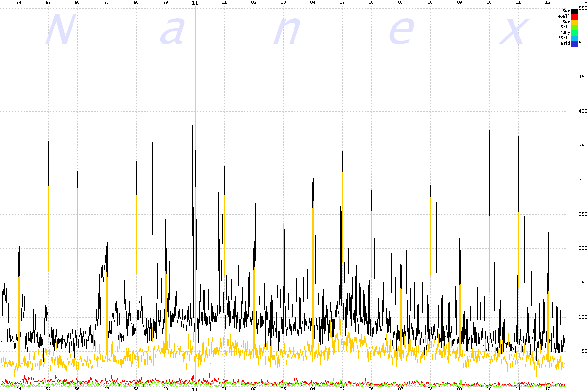The image size is (588, 392).
Task: Select the 250 y-axis value
Action: [x=583, y=215]
